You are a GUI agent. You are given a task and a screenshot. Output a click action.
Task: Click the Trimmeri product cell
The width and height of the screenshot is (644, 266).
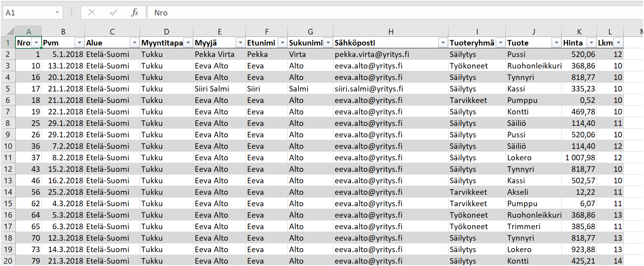click(534, 226)
